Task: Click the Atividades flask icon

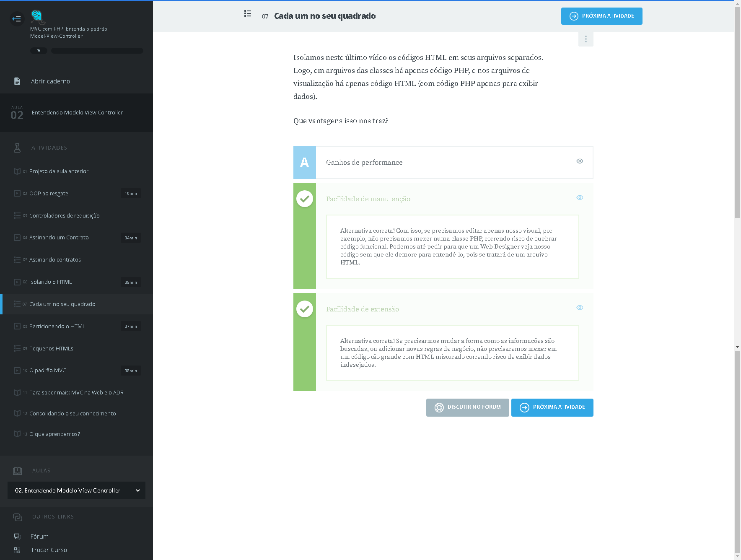Action: [17, 148]
